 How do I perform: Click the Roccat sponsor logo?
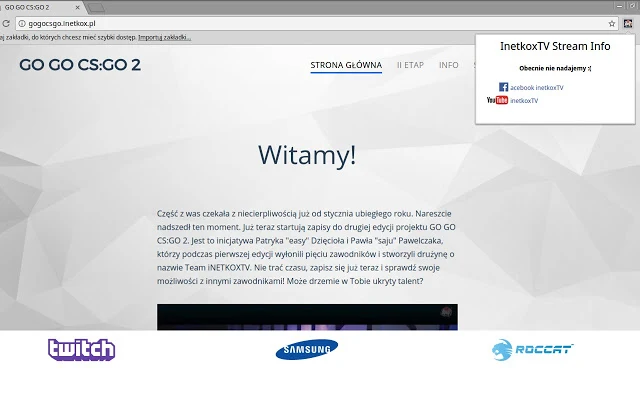coord(532,349)
